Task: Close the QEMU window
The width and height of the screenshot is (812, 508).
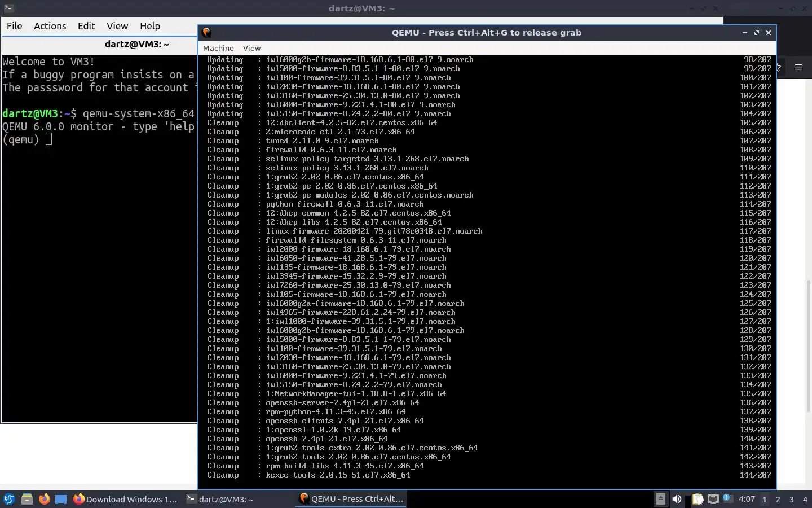Action: [769, 33]
